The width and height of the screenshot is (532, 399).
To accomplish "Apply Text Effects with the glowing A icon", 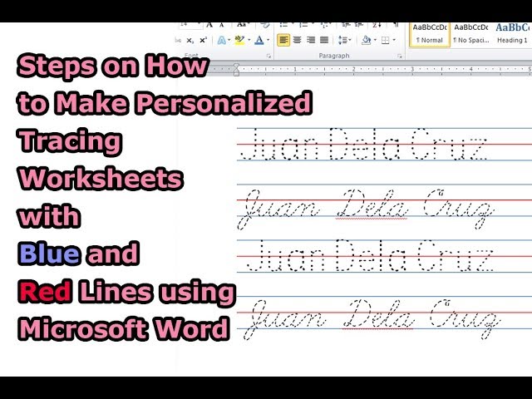I will pos(222,41).
